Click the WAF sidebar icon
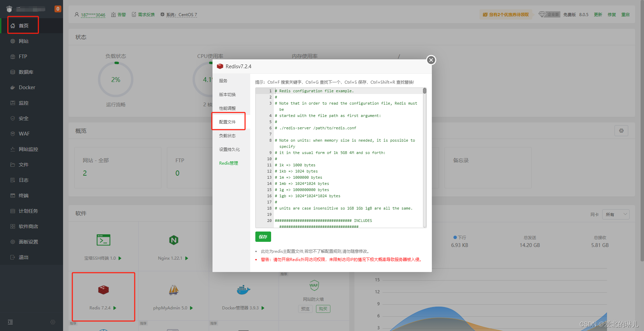Viewport: 644px width, 331px height. pos(13,134)
